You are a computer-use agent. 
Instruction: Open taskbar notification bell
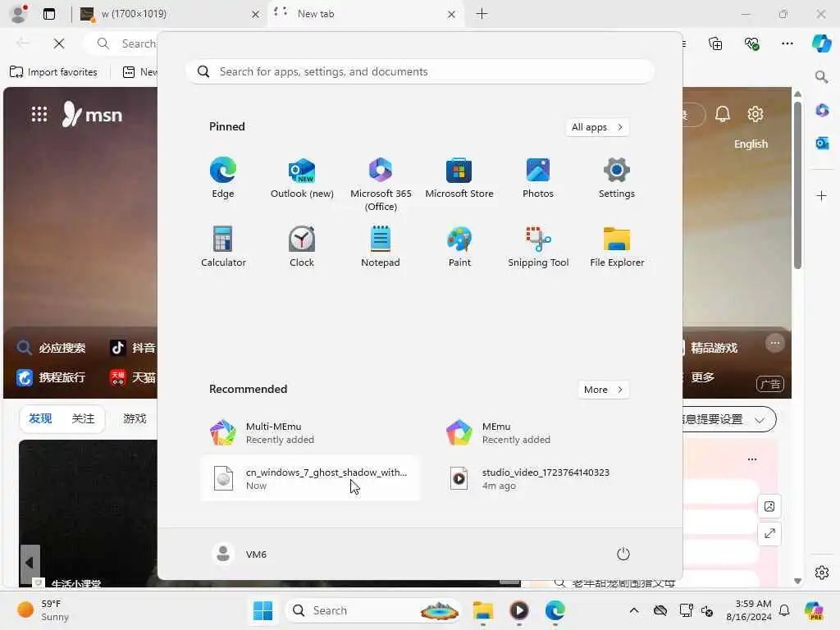(x=784, y=610)
